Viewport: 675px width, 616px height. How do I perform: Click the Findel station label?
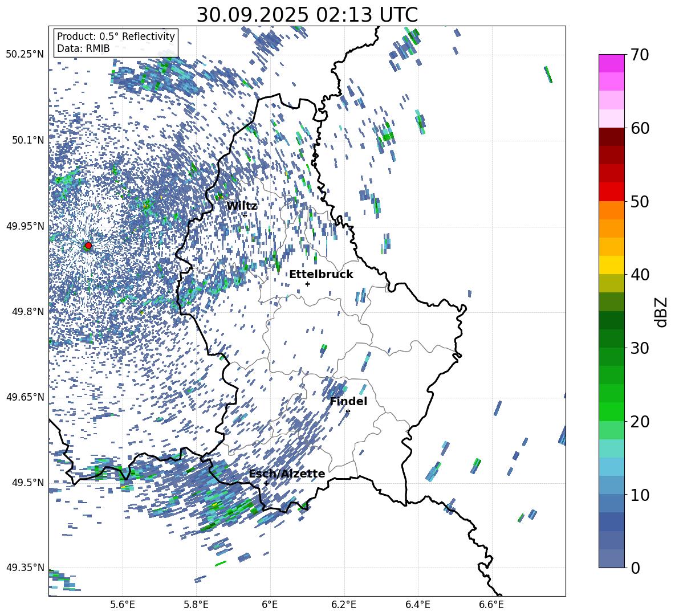[348, 401]
